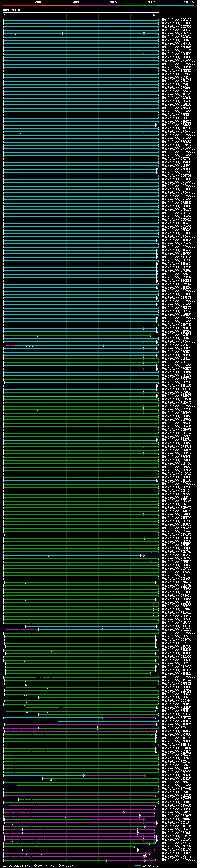Click hit label UniRef100_A5AP90
This screenshot has height=868, width=197.
coord(177,355)
